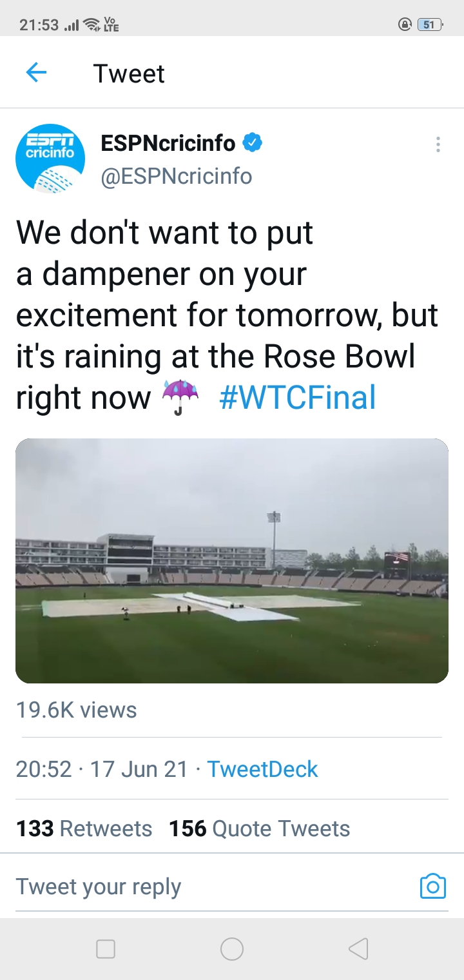Tap the blue verified badge
Viewport: 464px width, 980px height.
pyautogui.click(x=252, y=143)
